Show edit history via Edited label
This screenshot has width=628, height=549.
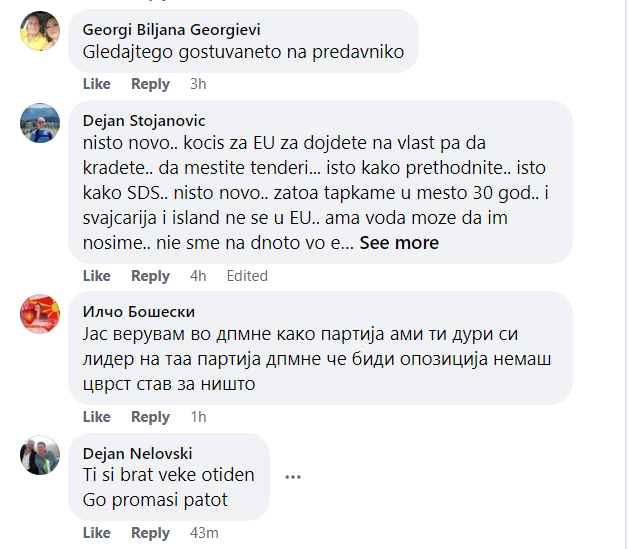(x=247, y=276)
